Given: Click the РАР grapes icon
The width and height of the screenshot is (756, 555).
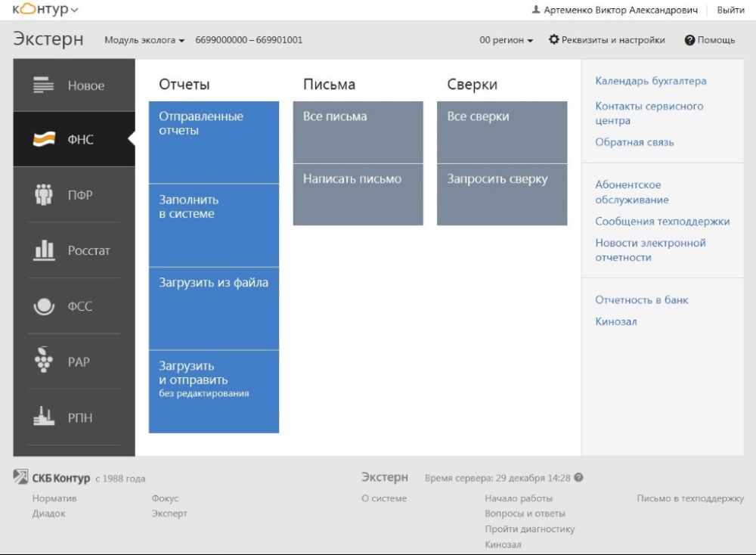Looking at the screenshot, I should (43, 360).
